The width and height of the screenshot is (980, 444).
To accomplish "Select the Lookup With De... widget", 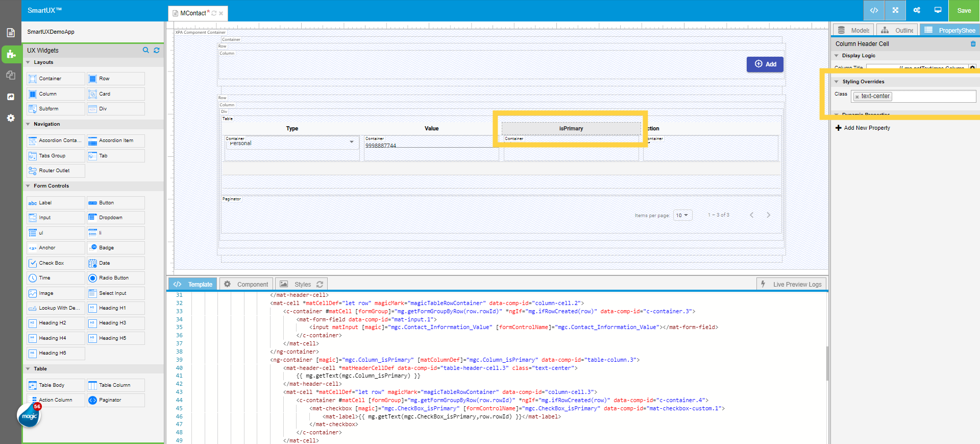I will 56,308.
